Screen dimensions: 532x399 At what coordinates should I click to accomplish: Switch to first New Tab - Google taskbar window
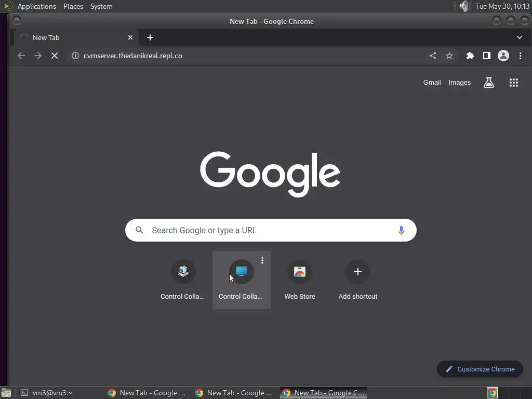[x=147, y=393]
